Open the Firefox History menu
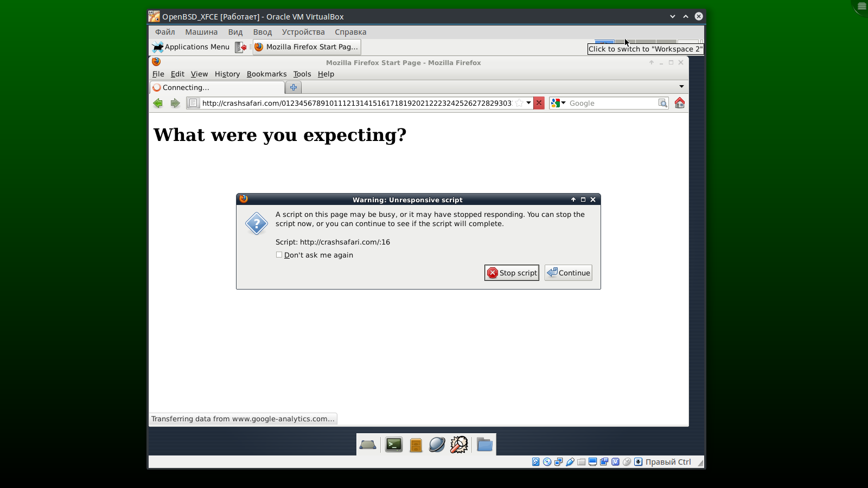 click(x=227, y=74)
